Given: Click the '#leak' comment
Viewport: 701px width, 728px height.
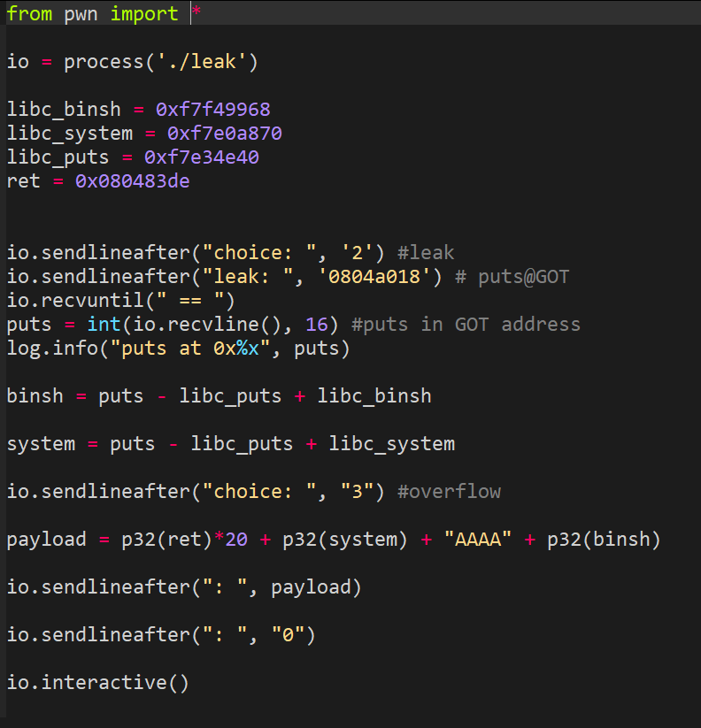Looking at the screenshot, I should pyautogui.click(x=426, y=253).
